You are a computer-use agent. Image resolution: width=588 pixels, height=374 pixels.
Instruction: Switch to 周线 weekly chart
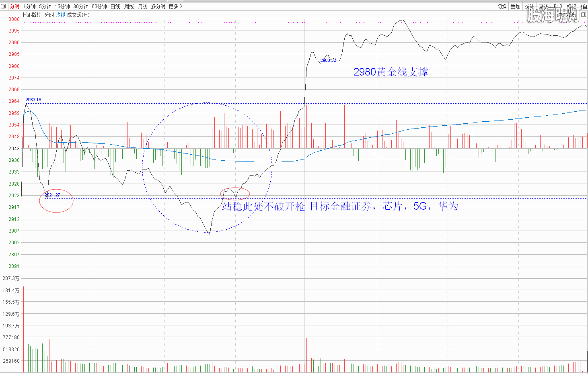click(129, 6)
